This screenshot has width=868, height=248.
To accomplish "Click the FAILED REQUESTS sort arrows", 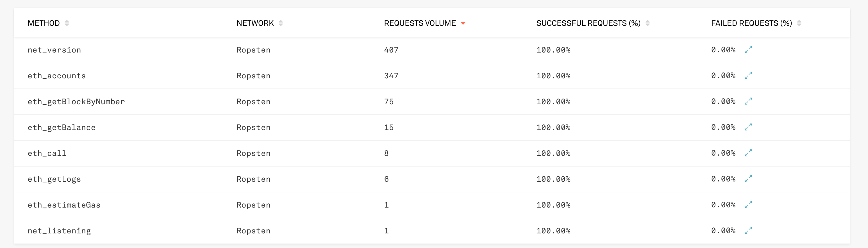I will point(799,23).
